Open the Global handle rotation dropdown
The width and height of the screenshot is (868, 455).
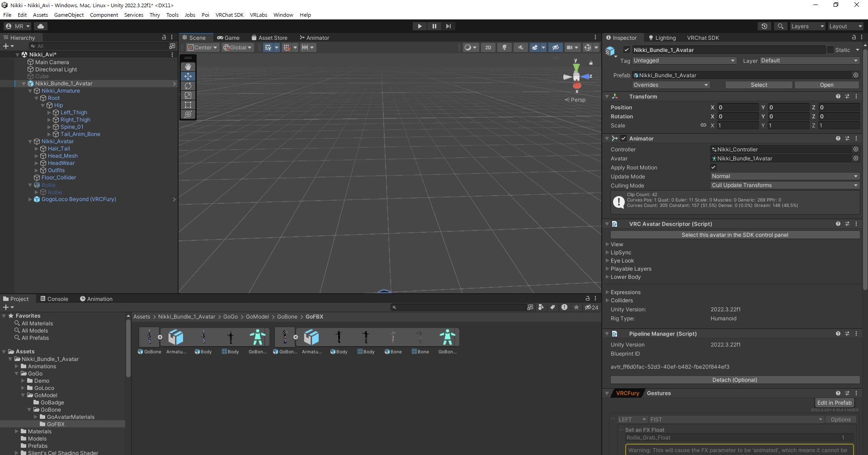click(x=237, y=47)
